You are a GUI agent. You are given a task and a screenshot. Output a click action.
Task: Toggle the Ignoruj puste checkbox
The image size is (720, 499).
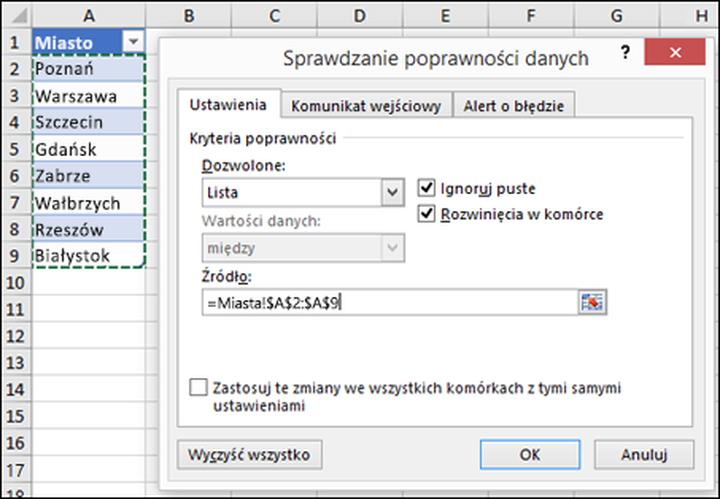click(426, 188)
